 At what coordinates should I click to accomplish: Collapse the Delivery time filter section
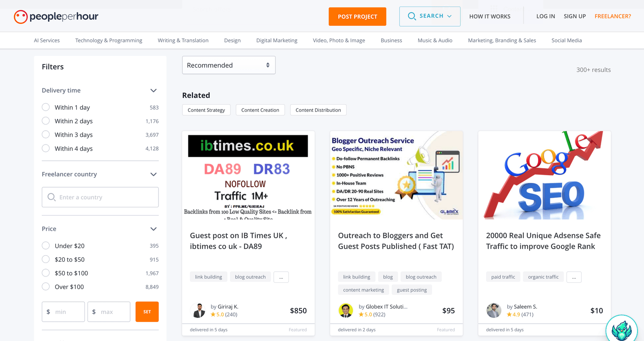click(x=153, y=91)
